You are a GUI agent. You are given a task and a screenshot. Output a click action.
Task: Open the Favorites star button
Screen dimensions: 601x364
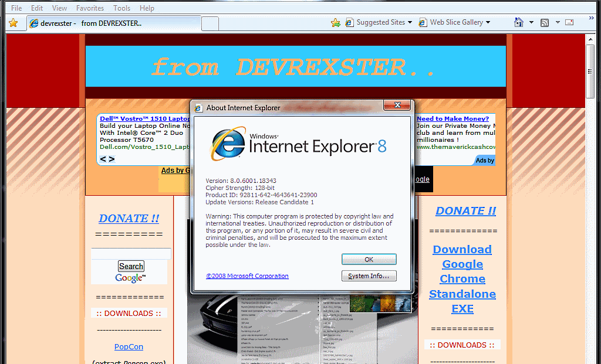(x=13, y=23)
